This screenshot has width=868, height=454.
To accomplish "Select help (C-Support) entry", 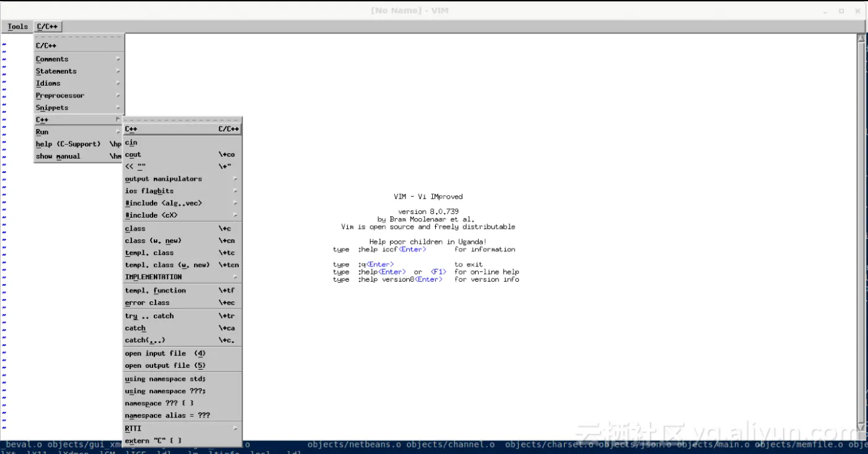I will click(x=79, y=144).
